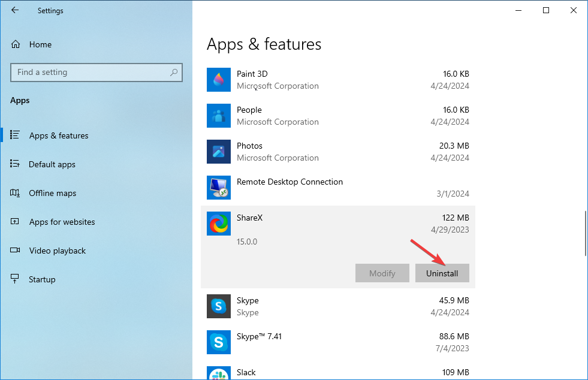
Task: Click ShareX size 122 MB
Action: coord(456,218)
